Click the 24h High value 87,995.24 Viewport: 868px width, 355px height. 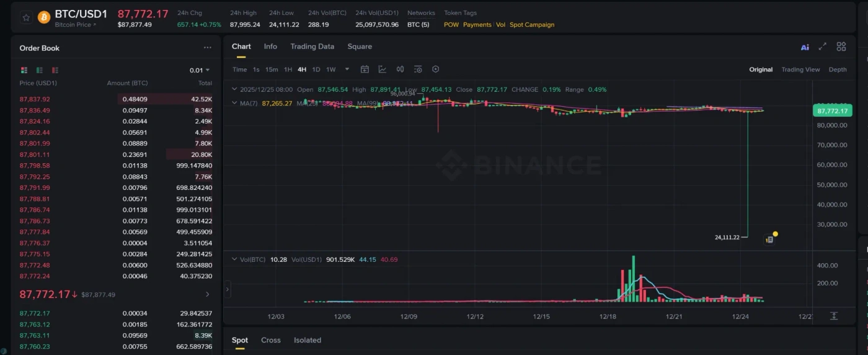[245, 25]
